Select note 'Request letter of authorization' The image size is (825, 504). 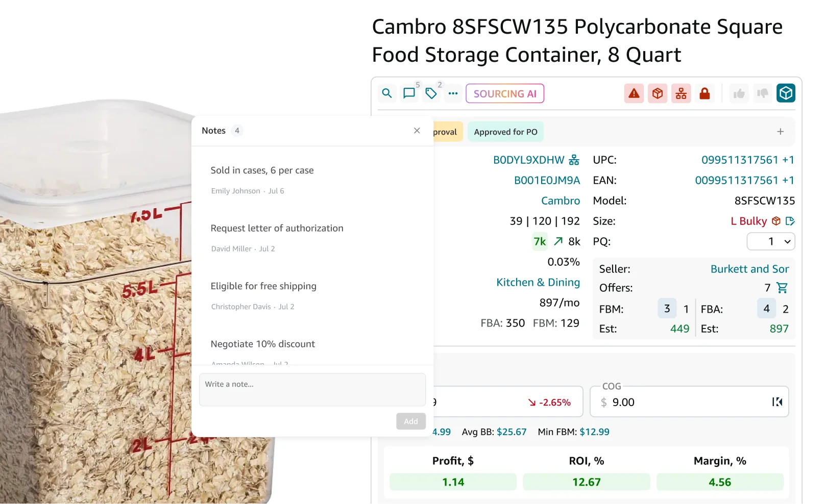[x=277, y=229]
